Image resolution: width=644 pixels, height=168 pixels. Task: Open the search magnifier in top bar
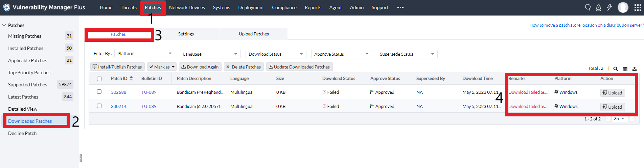588,7
